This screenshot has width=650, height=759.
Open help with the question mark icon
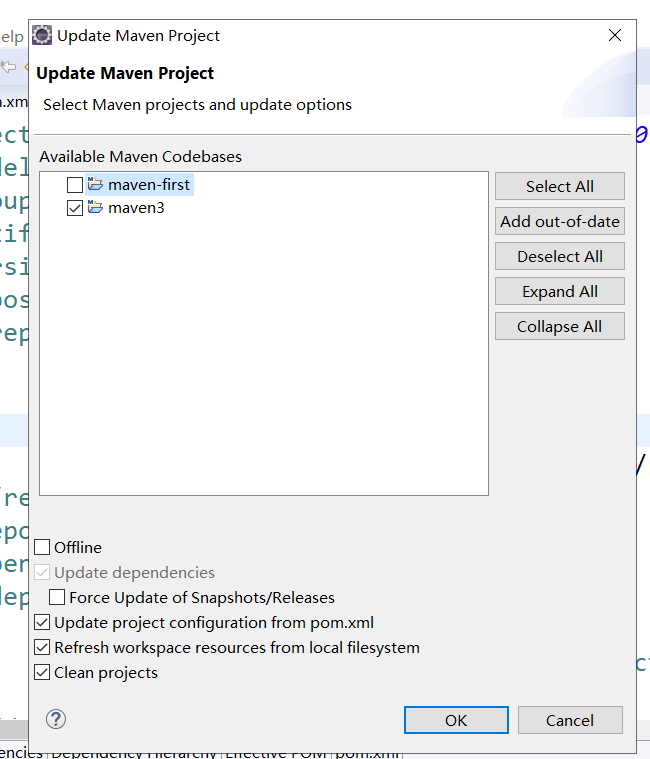(x=56, y=719)
